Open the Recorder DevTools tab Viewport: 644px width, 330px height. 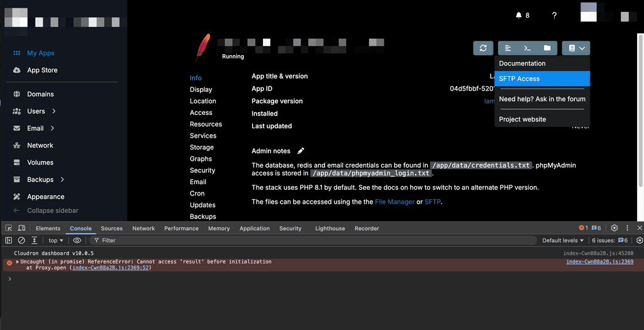367,228
